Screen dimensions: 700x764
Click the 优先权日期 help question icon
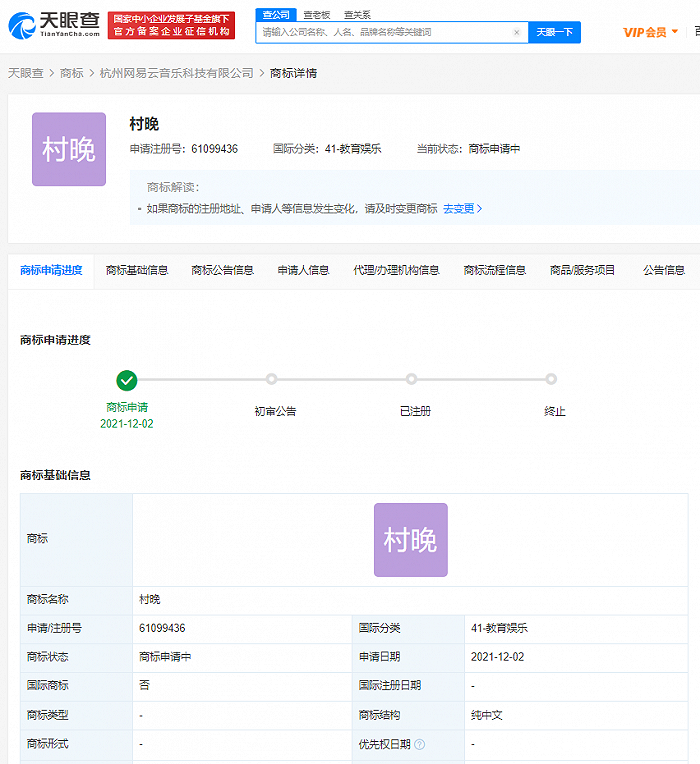pos(419,745)
